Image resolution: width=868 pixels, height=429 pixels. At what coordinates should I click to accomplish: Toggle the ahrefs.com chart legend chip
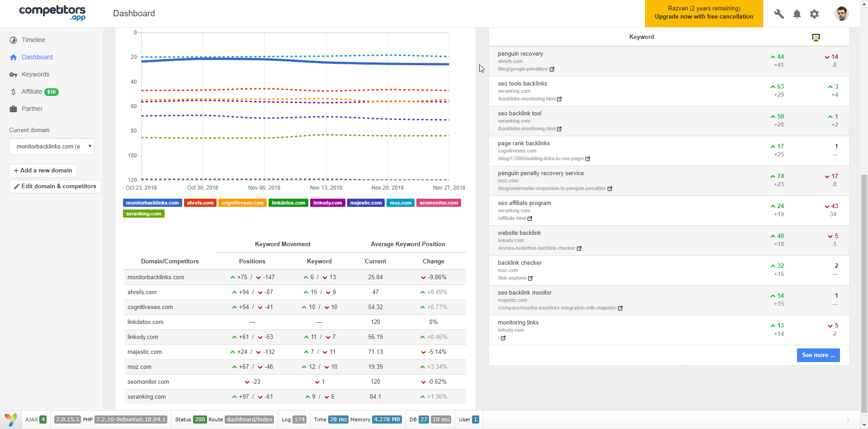(x=200, y=203)
